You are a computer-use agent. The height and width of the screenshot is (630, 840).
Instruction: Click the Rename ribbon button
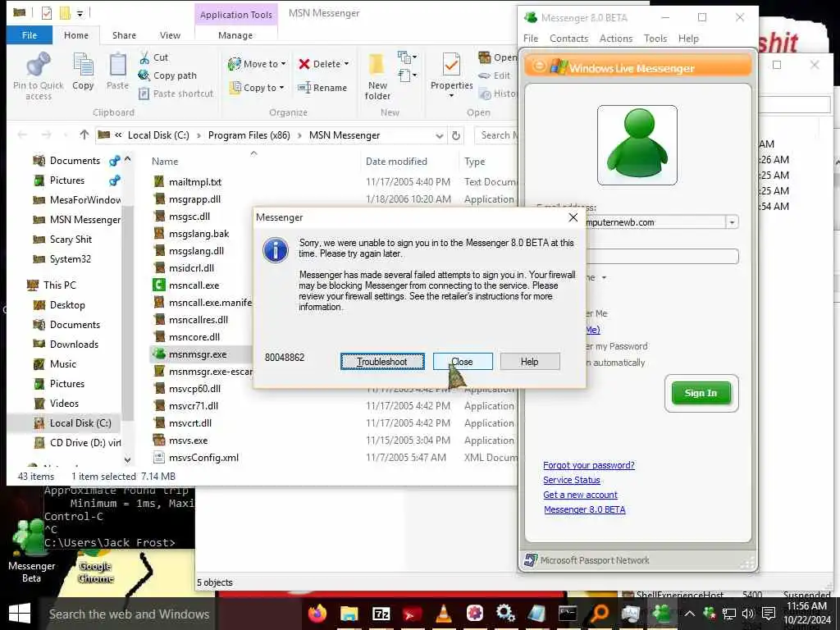pyautogui.click(x=322, y=87)
